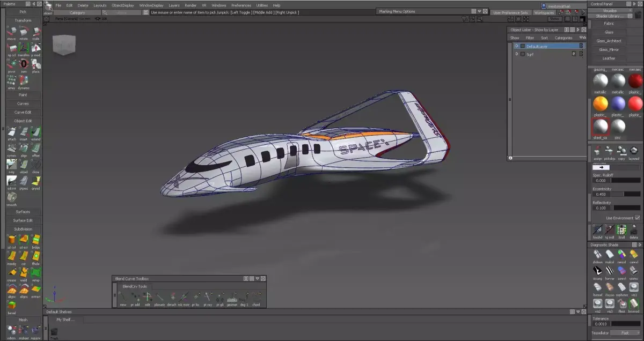The image size is (644, 341).
Task: Open the File menu
Action: [x=58, y=5]
